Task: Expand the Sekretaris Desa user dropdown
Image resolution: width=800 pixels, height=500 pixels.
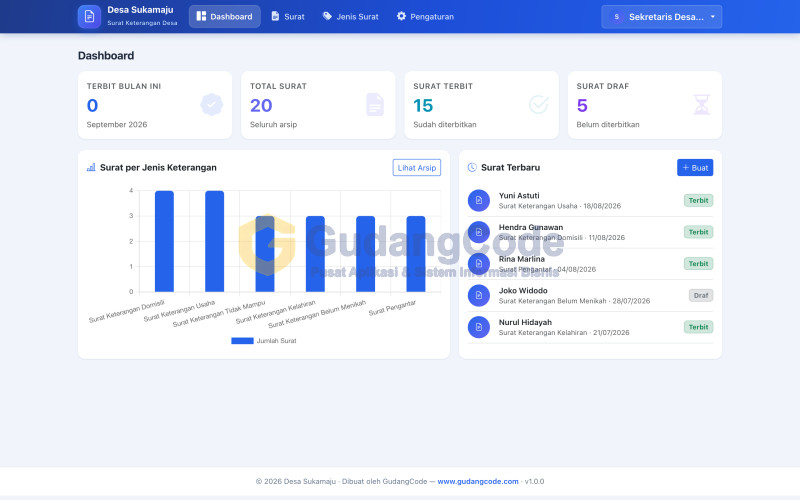Action: tap(662, 17)
